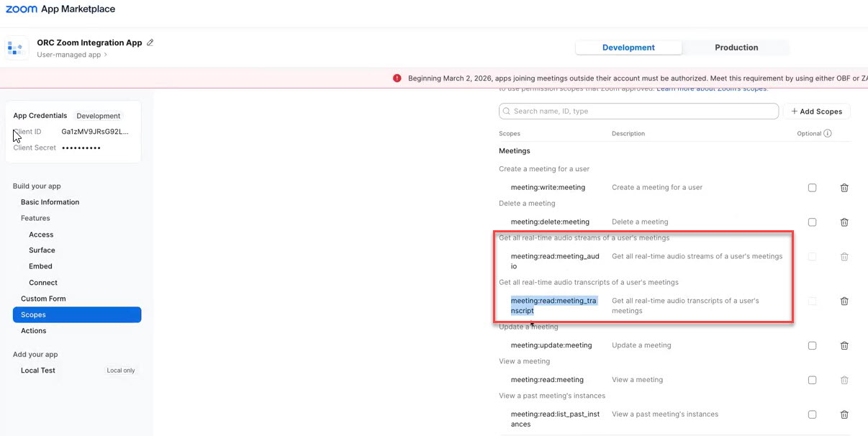
Task: Open the Actions page
Action: click(33, 331)
